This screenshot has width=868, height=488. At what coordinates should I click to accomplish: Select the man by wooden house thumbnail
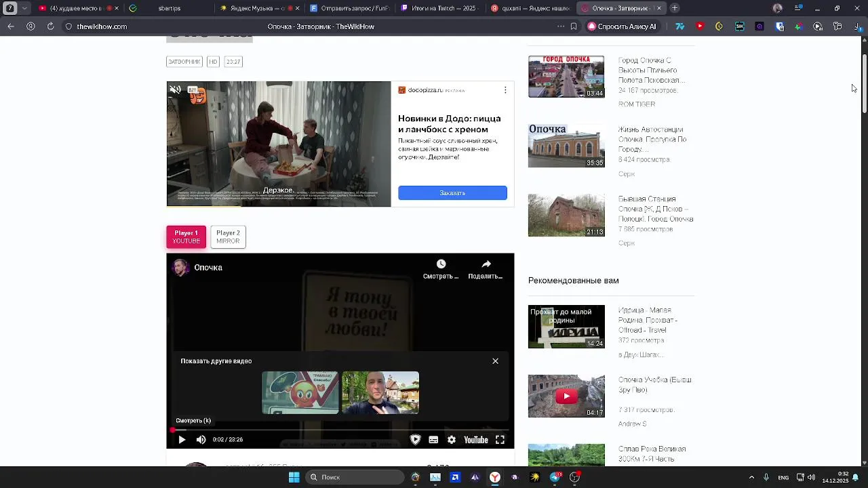coord(380,392)
